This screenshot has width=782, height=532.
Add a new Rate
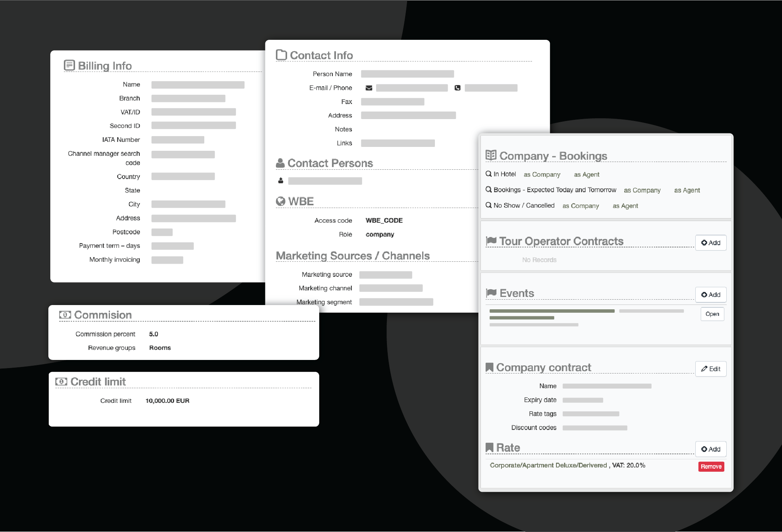click(x=710, y=449)
